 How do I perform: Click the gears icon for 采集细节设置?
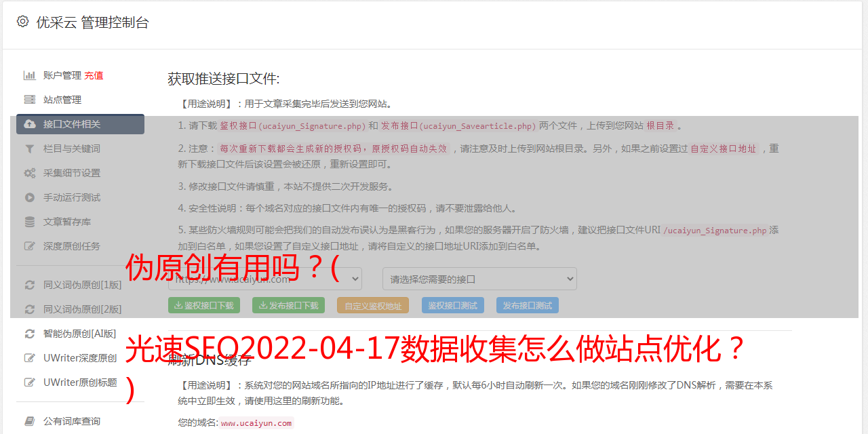[x=30, y=173]
